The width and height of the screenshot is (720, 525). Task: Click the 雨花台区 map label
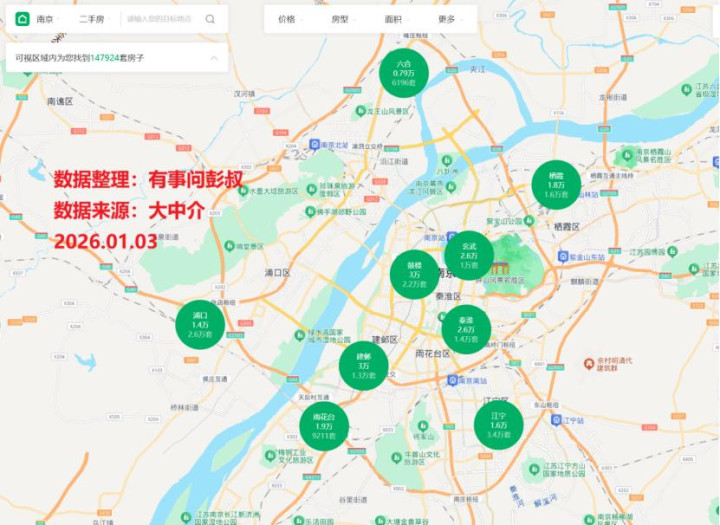point(433,353)
